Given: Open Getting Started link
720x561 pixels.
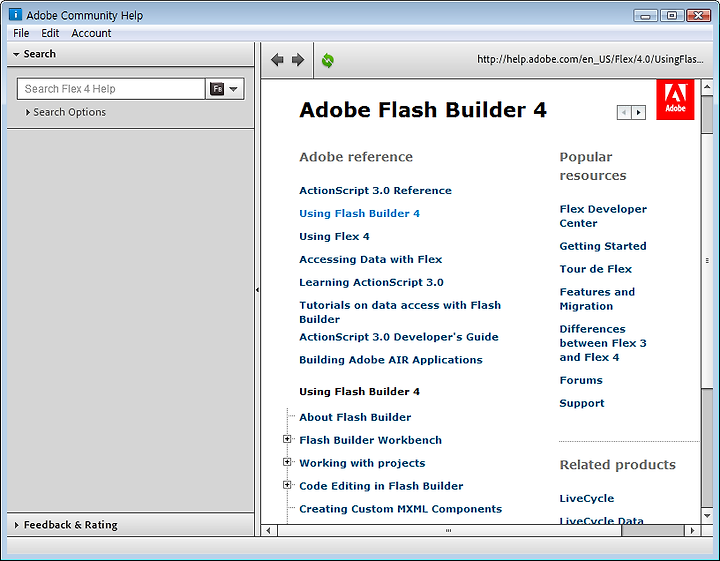Looking at the screenshot, I should (x=602, y=246).
